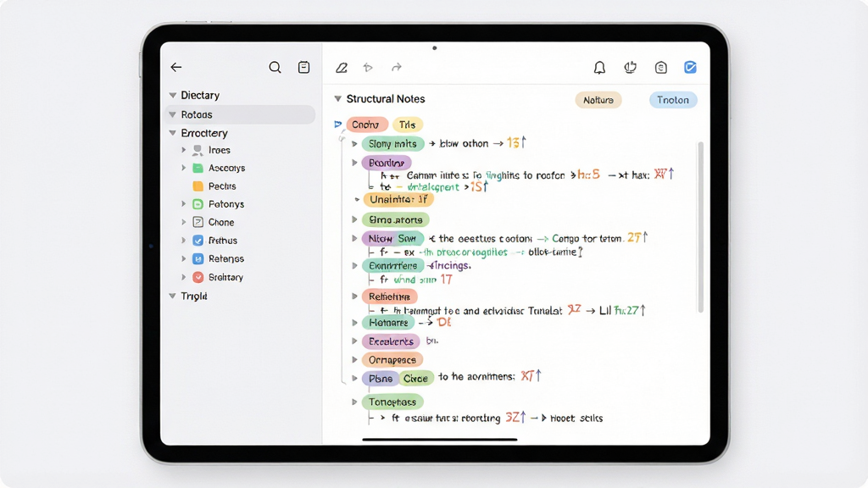The image size is (868, 488).
Task: Select the pencil edit tool
Action: 342,68
